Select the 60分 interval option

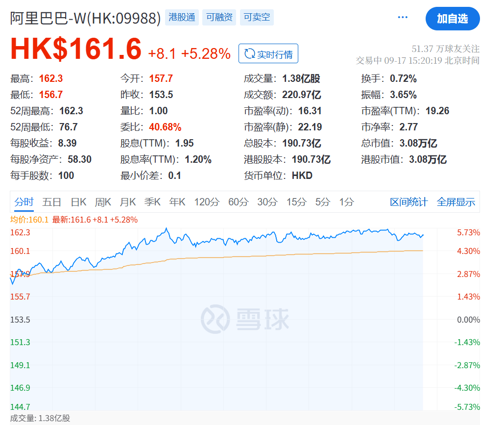click(238, 201)
